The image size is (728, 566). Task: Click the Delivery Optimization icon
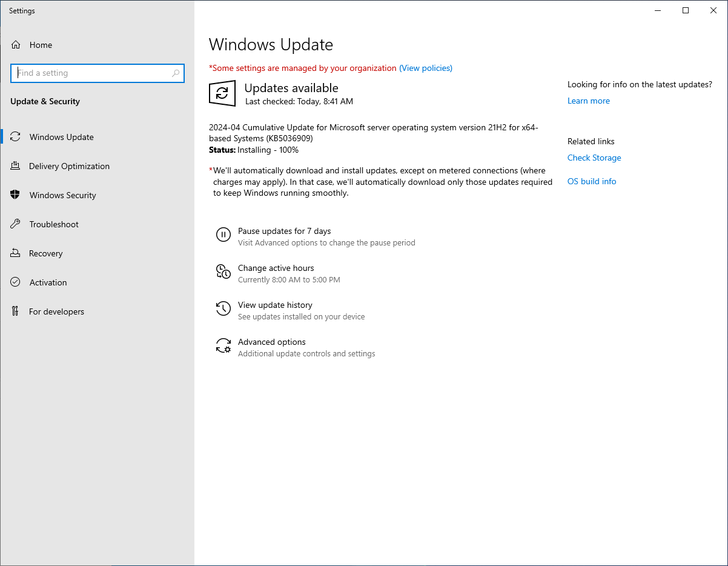pyautogui.click(x=16, y=166)
